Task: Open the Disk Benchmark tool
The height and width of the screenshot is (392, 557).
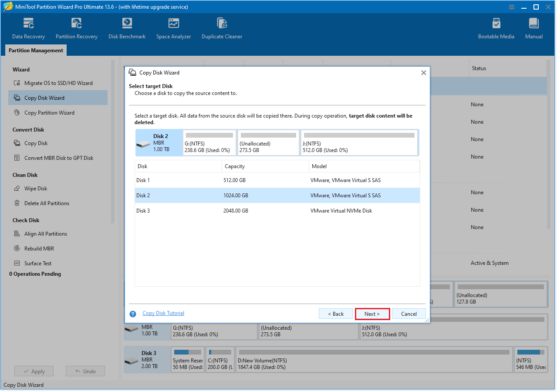Action: tap(127, 29)
